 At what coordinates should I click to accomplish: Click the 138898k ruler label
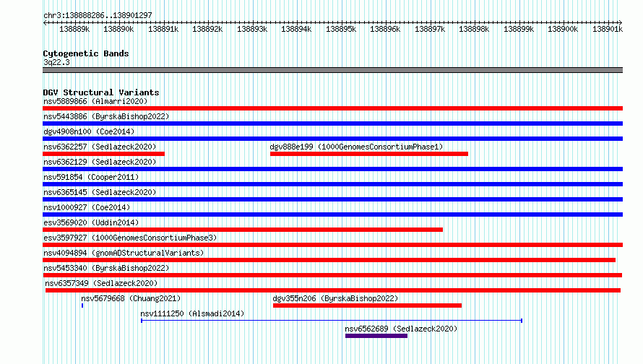(x=474, y=29)
